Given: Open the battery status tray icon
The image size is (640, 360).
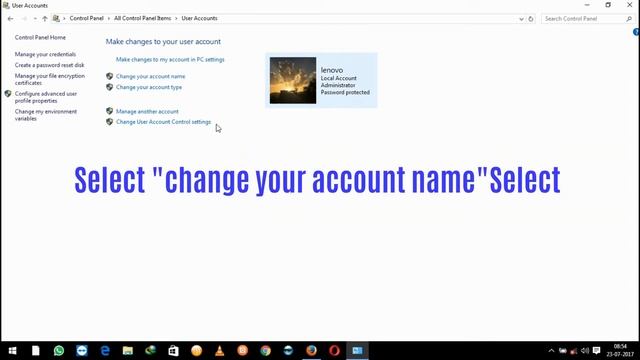Looking at the screenshot, I should [563, 351].
